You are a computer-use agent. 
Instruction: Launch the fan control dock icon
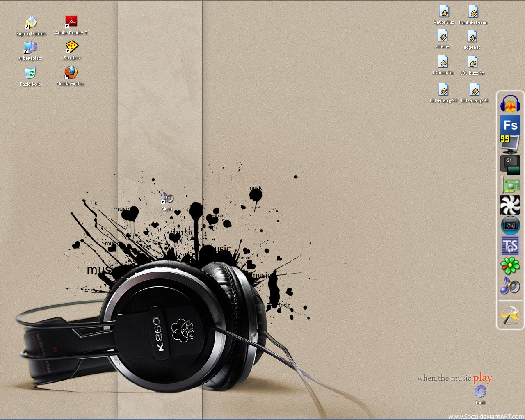tap(510, 205)
